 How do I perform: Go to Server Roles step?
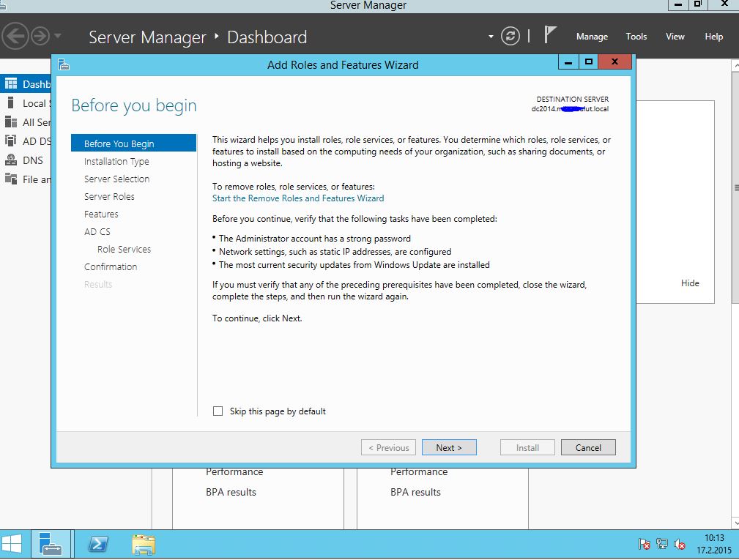(109, 196)
